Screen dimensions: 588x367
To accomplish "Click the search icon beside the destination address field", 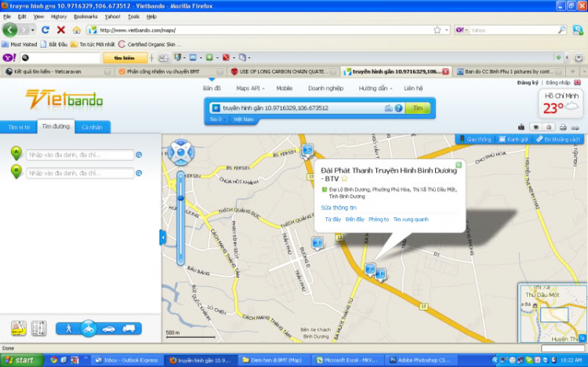I will 139,173.
